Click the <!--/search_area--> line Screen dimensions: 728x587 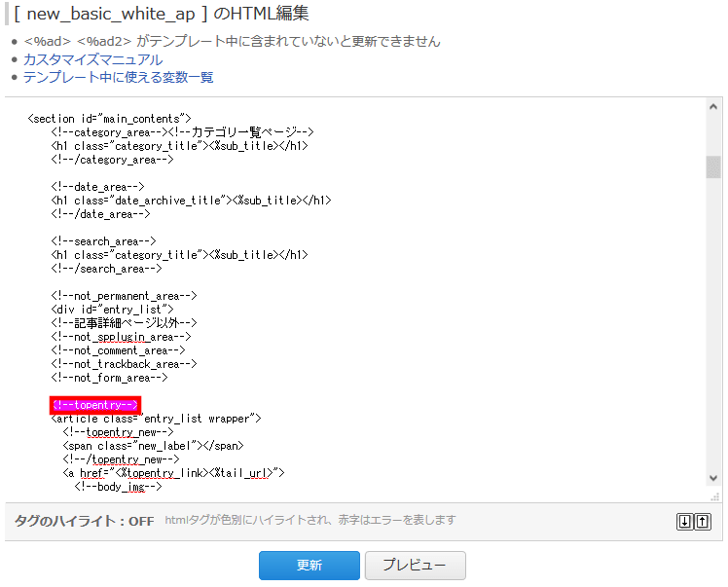(x=106, y=269)
